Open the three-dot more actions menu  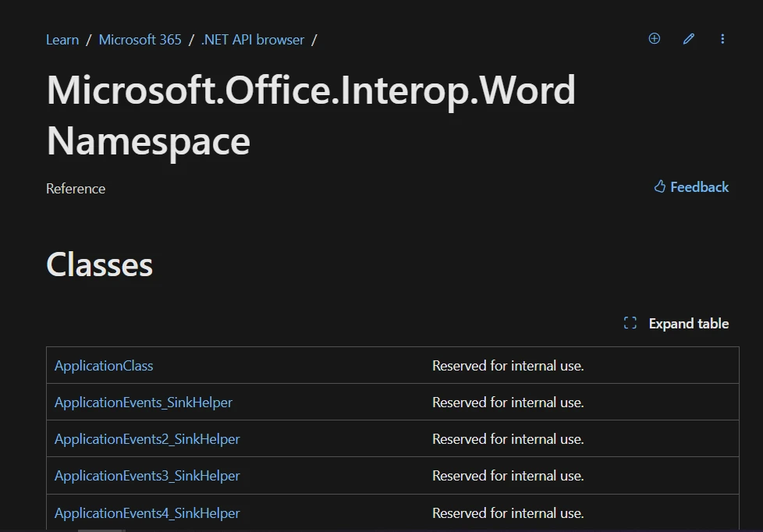click(x=722, y=39)
